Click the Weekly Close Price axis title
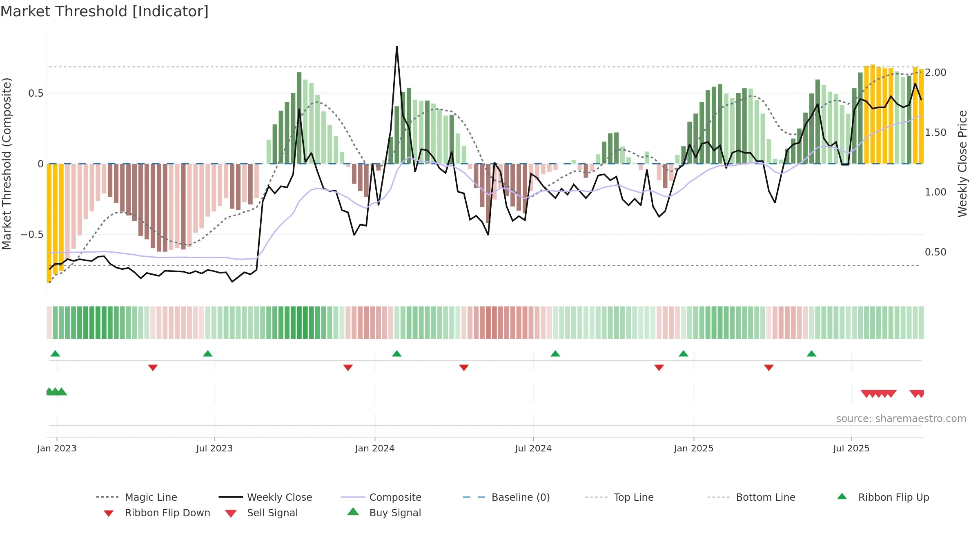 click(x=962, y=164)
